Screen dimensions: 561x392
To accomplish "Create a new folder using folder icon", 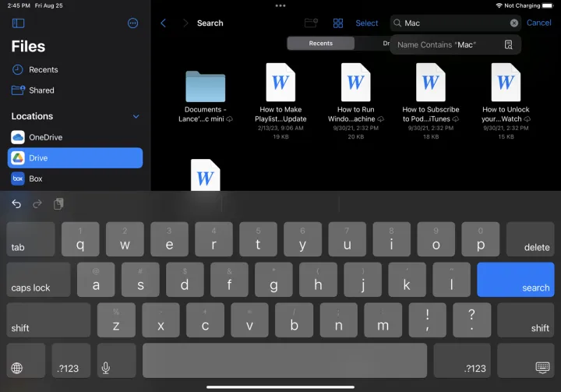I will 311,23.
